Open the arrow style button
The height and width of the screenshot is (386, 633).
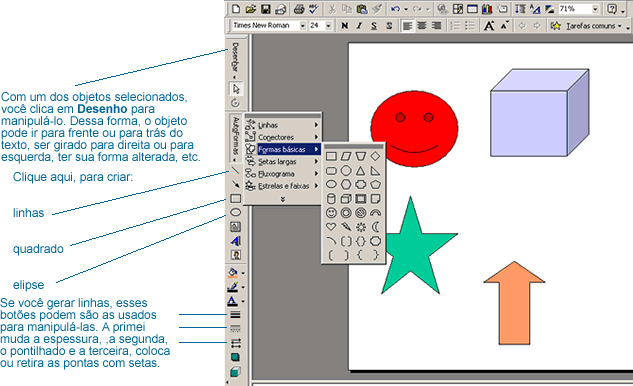[x=236, y=343]
